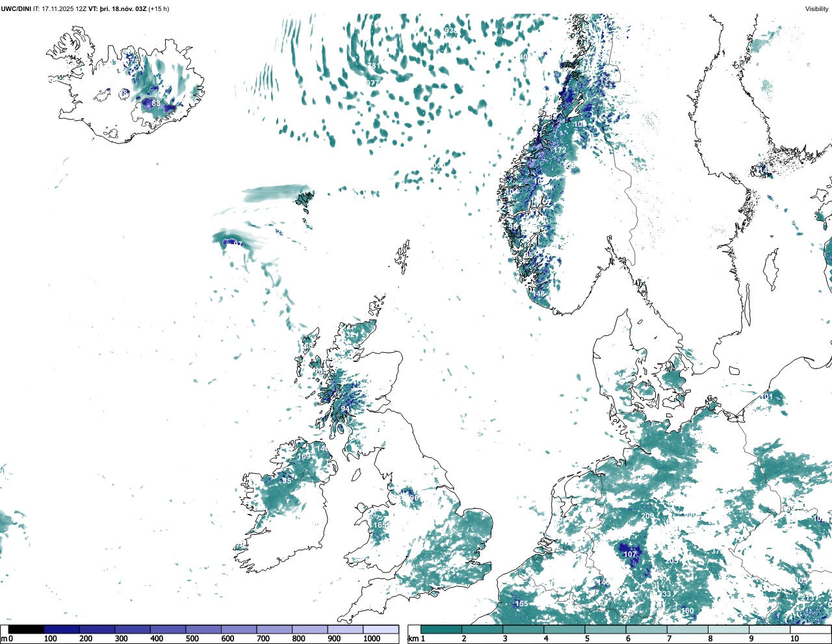832x644 pixels.
Task: Click the darkest teal 1–2 km swatch
Action: click(x=441, y=629)
